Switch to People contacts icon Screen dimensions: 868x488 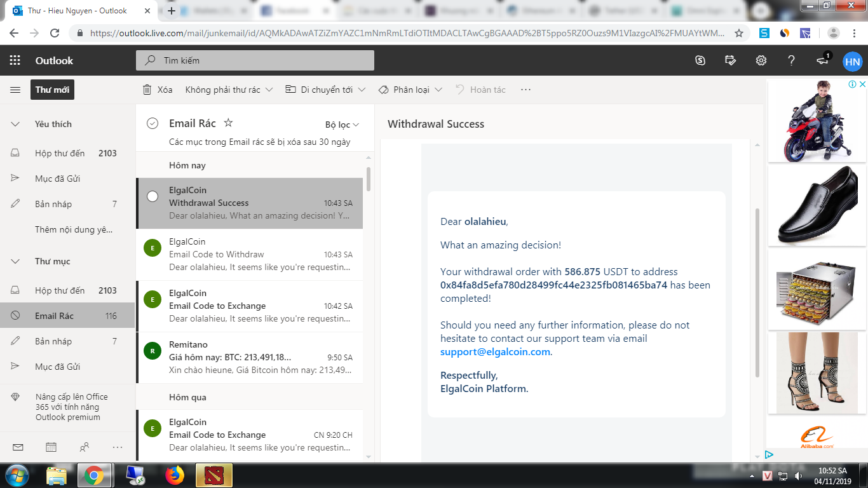pyautogui.click(x=84, y=447)
